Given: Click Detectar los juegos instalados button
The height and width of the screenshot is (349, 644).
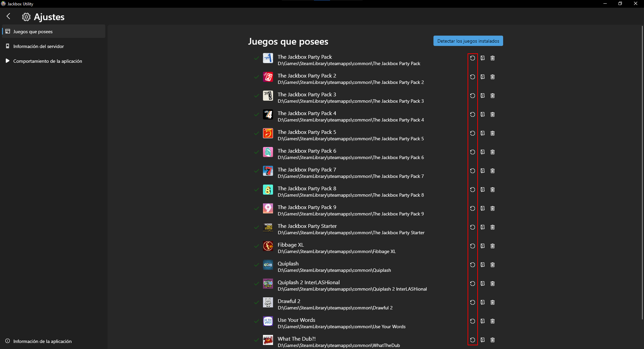Looking at the screenshot, I should [x=468, y=41].
